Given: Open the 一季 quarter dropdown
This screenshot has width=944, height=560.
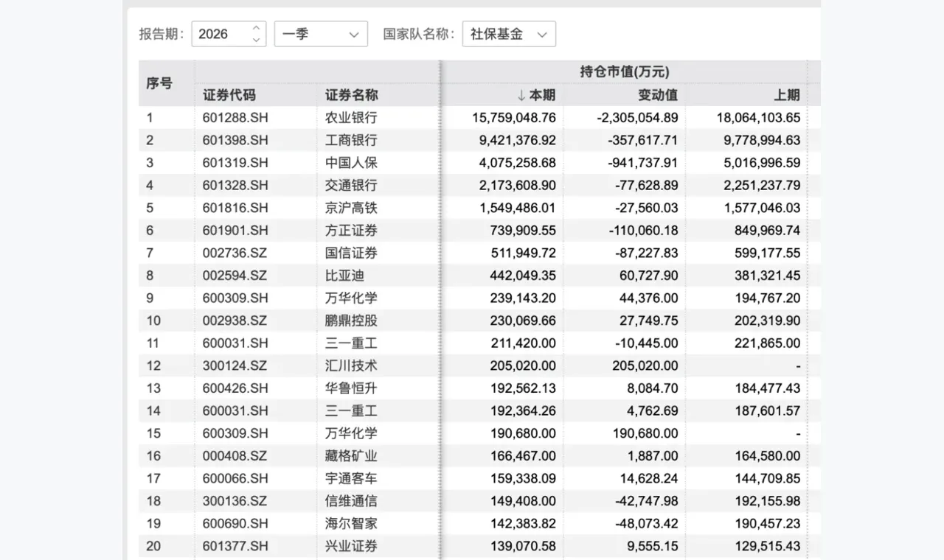Looking at the screenshot, I should click(321, 34).
